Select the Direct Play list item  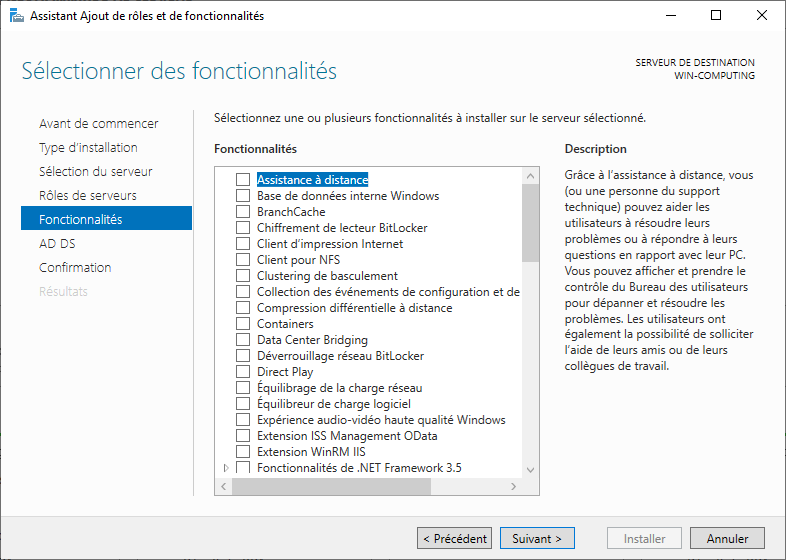tap(285, 372)
